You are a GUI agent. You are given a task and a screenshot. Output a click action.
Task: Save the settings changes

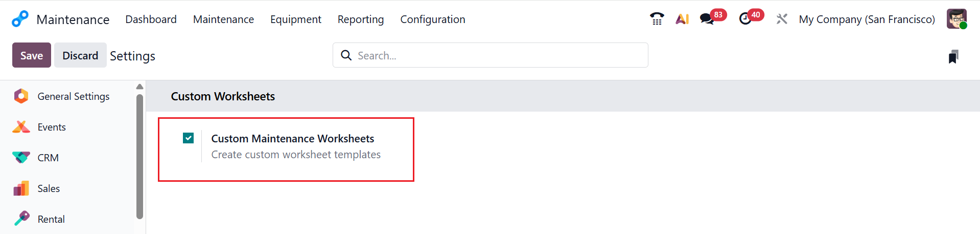[x=31, y=55]
